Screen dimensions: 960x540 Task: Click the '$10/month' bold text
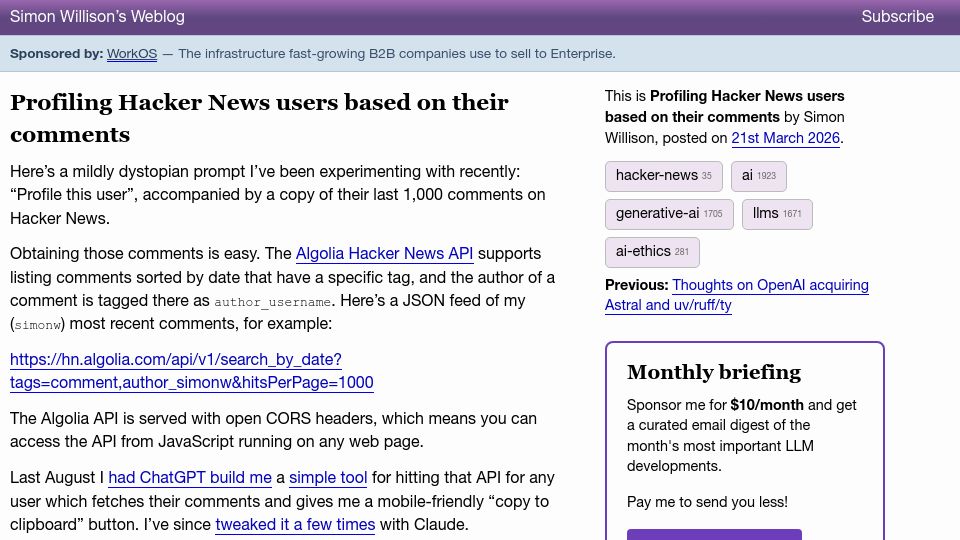[767, 405]
